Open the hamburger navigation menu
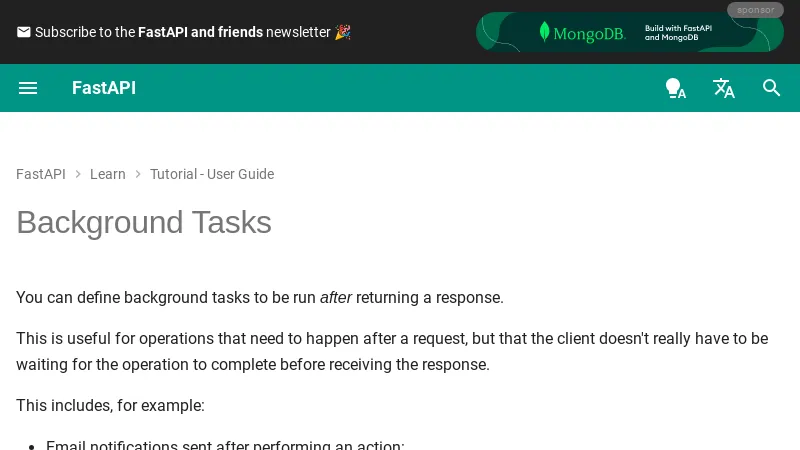The height and width of the screenshot is (450, 800). point(28,88)
